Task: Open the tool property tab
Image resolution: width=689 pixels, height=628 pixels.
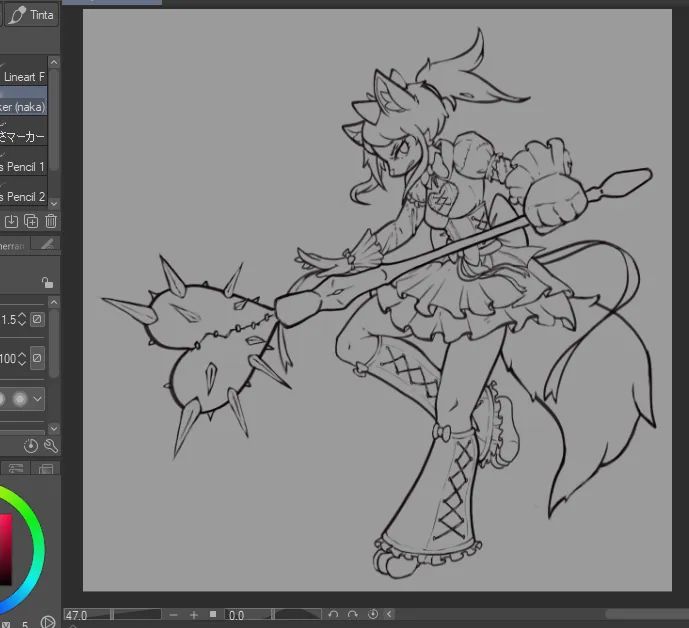Action: click(x=13, y=246)
